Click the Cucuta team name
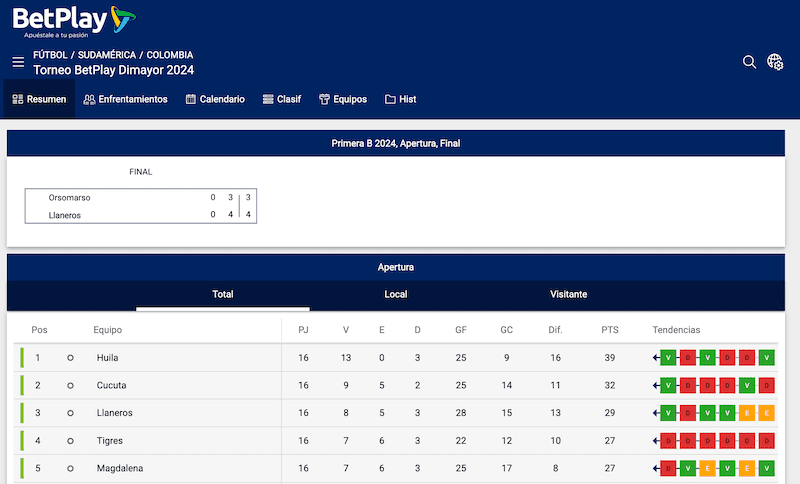 coord(113,385)
